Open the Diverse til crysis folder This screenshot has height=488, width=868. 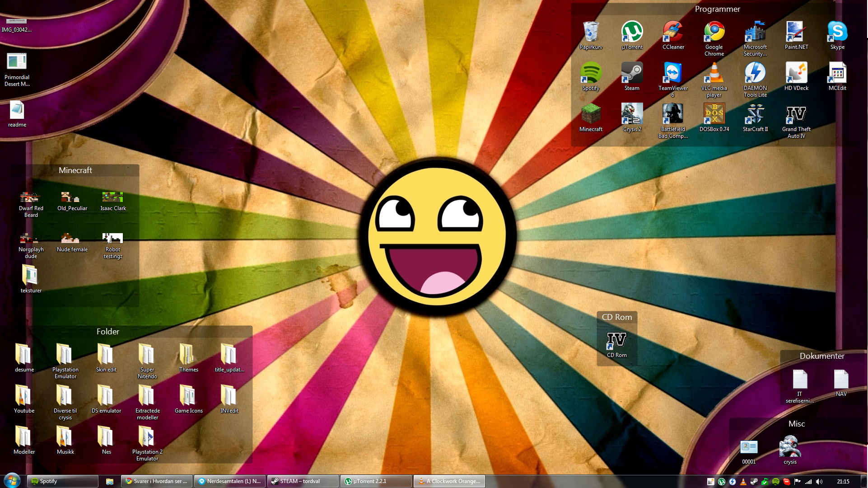coord(65,402)
